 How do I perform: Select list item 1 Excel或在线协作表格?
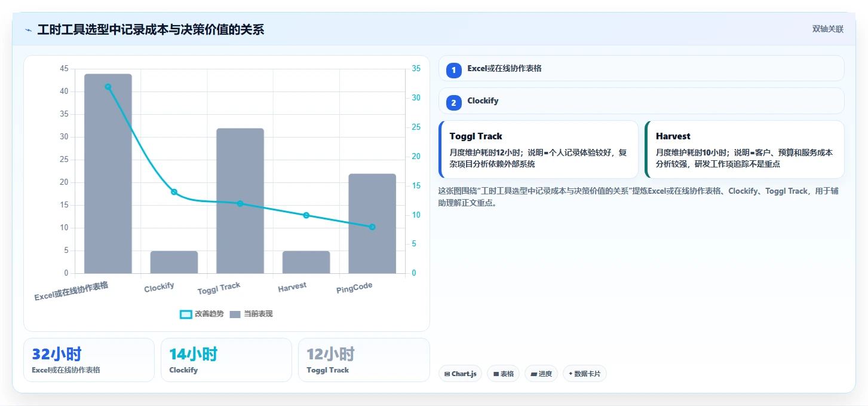(x=642, y=68)
